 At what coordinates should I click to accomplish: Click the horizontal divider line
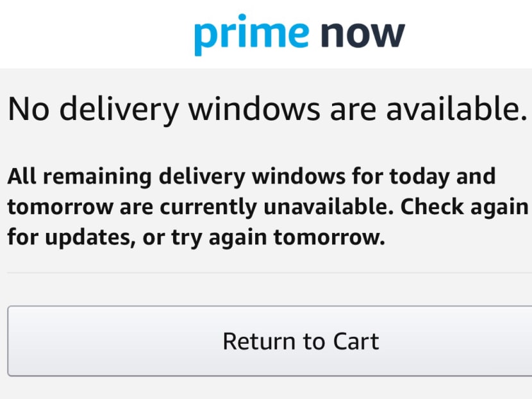(266, 272)
